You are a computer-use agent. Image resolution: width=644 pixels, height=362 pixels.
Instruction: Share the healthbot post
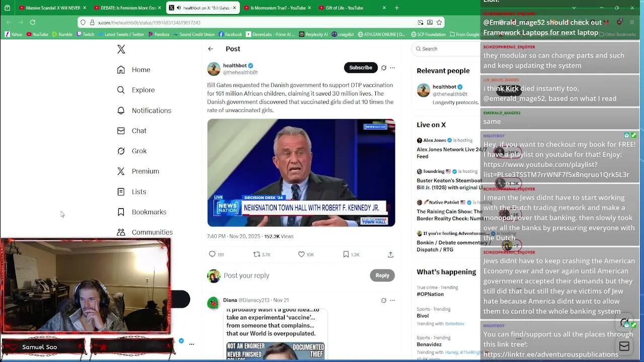390,254
